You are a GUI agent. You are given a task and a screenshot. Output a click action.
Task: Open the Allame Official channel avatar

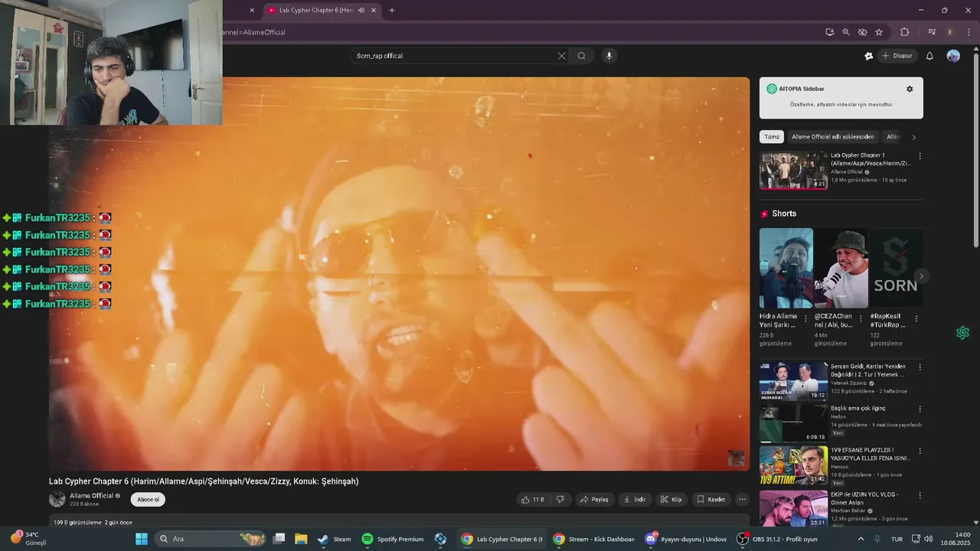coord(57,500)
